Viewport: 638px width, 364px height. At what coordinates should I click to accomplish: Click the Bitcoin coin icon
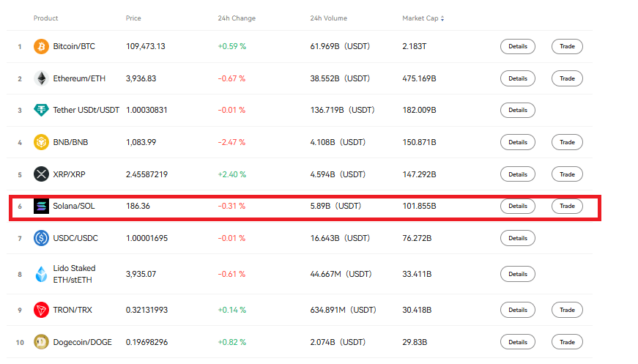[x=42, y=46]
